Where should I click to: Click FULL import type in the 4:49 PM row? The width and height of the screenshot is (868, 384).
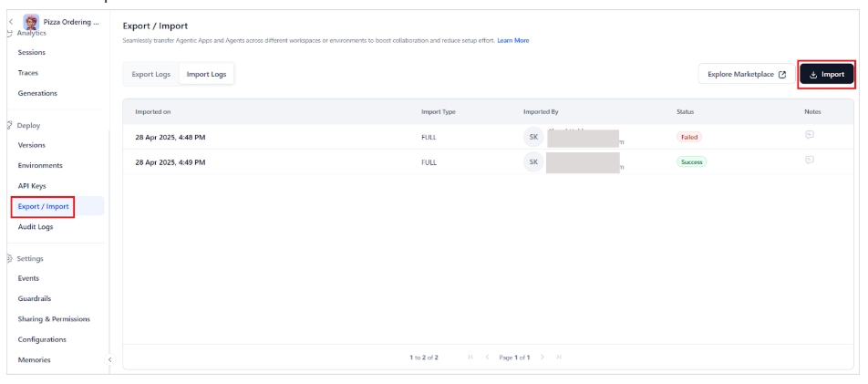point(429,162)
